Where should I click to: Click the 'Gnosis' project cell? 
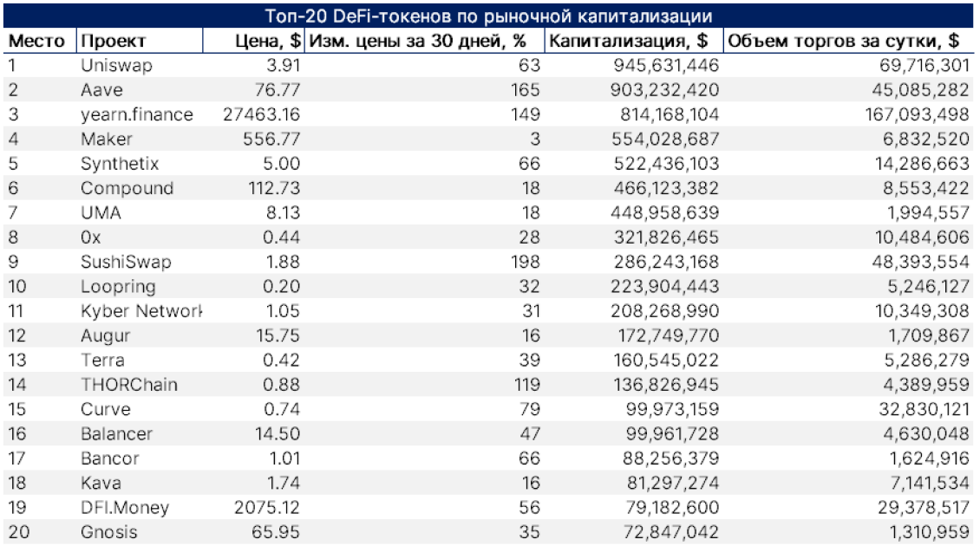coord(108,532)
